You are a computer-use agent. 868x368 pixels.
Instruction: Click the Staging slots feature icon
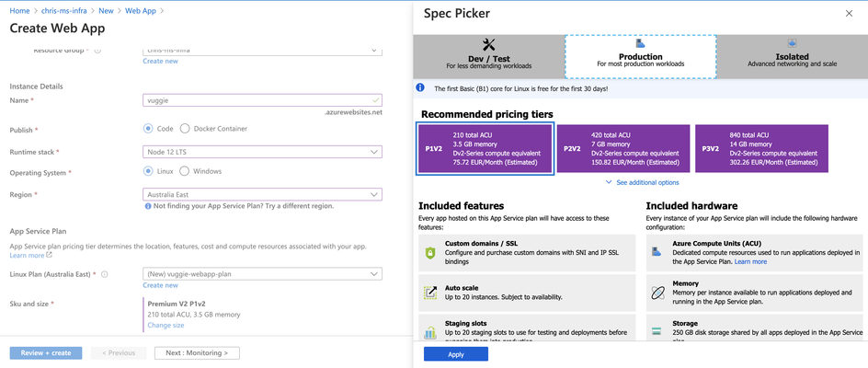pyautogui.click(x=430, y=332)
